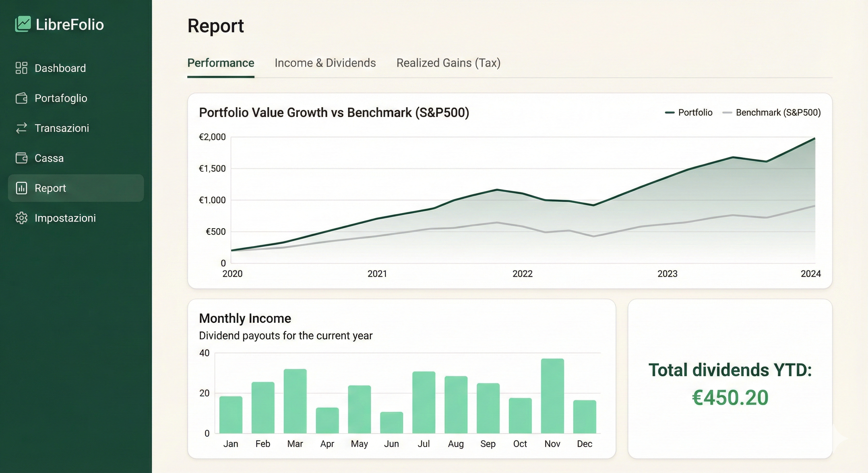Switch to the Income & Dividends tab

325,63
